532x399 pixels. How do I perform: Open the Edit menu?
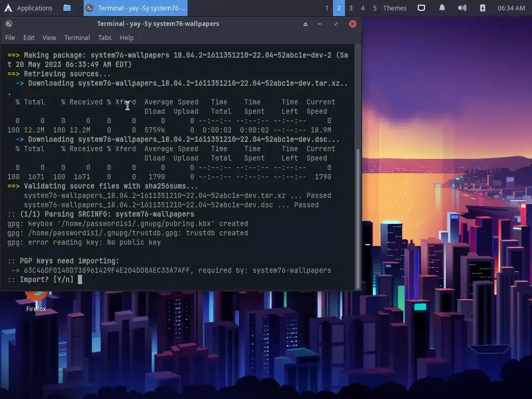coord(29,37)
